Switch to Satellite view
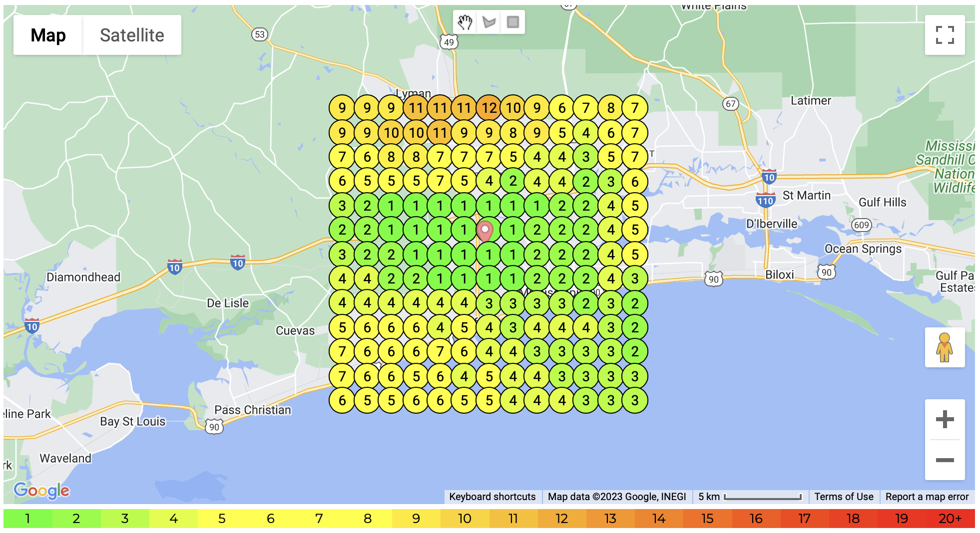The width and height of the screenshot is (980, 533). (132, 35)
